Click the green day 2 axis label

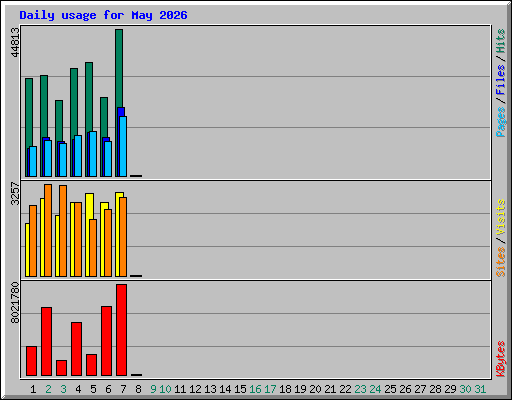pyautogui.click(x=48, y=389)
